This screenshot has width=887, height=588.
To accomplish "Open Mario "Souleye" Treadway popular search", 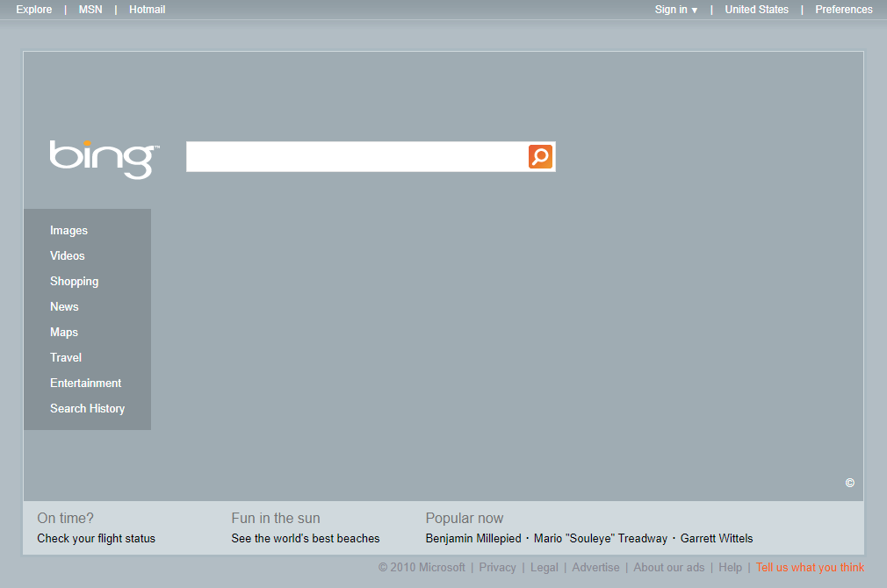I will pyautogui.click(x=601, y=538).
